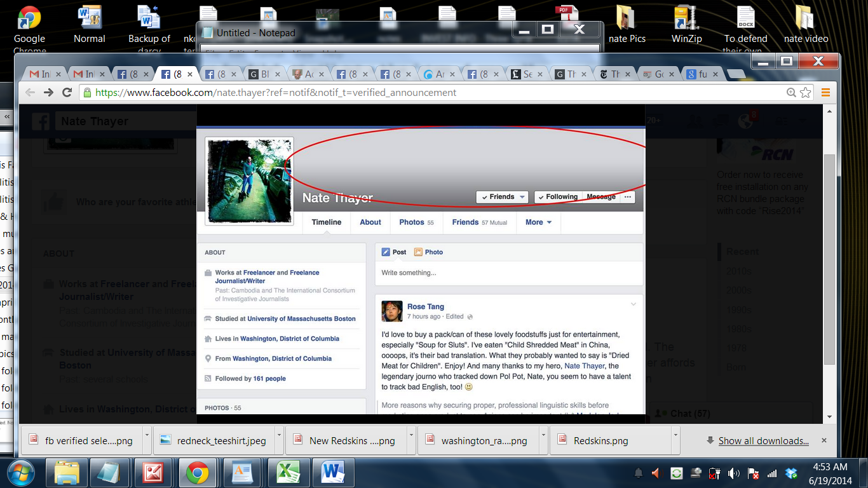Viewport: 868px width, 488px height.
Task: Open the redneck_teeshirt.jpeg download
Action: tap(214, 440)
